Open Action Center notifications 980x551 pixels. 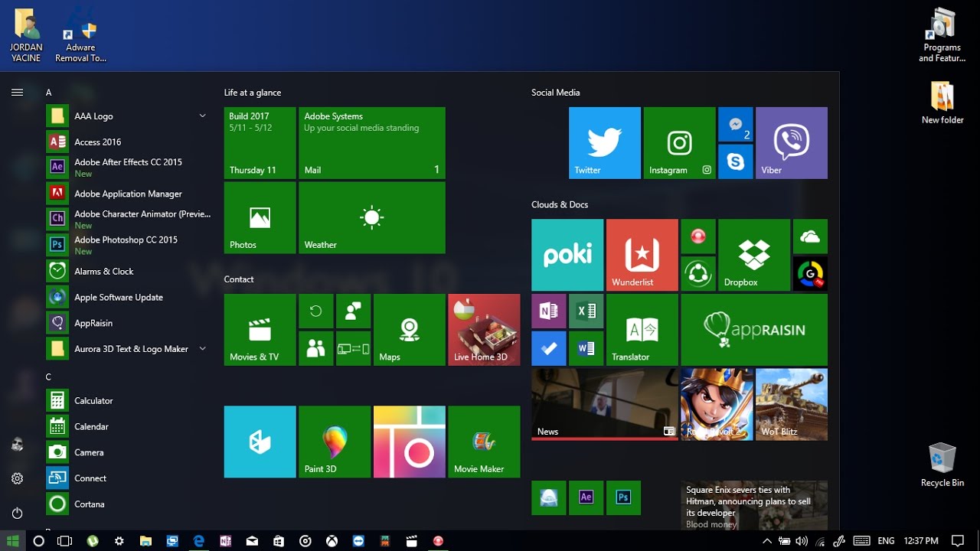(x=958, y=541)
